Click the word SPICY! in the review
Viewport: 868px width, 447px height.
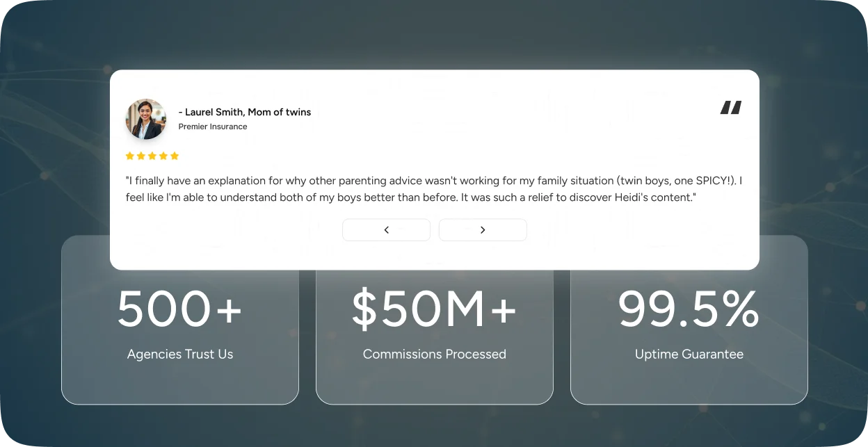(714, 181)
